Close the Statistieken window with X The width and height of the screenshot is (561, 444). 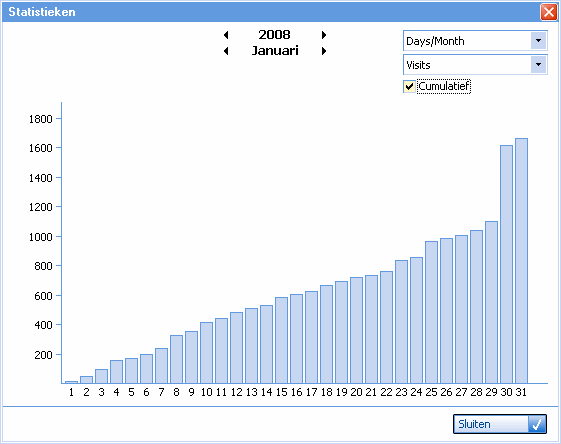548,12
